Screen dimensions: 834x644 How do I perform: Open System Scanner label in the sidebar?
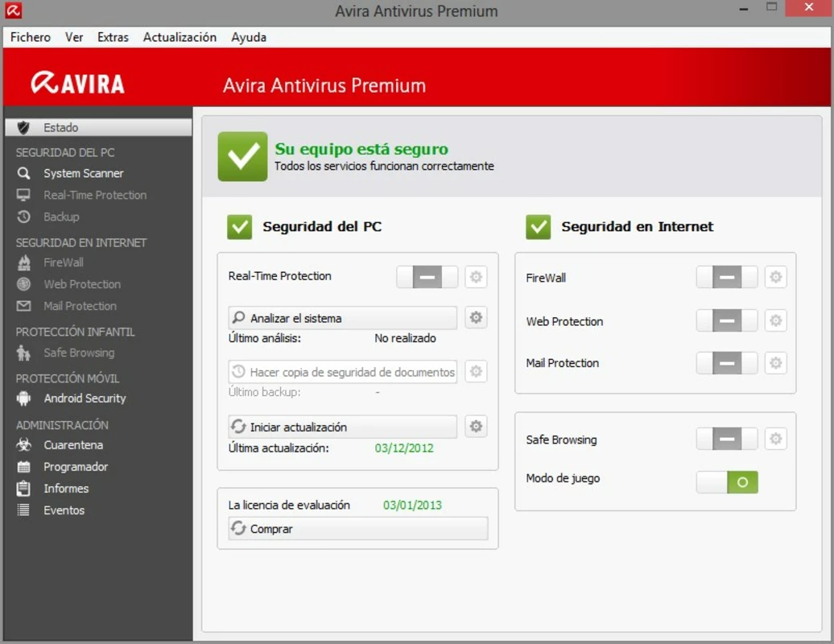pos(84,173)
